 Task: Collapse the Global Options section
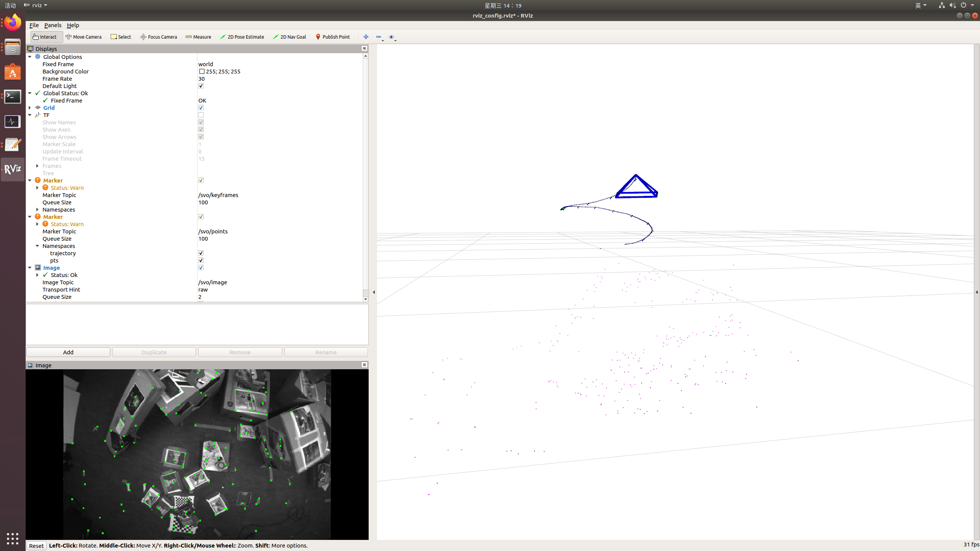tap(30, 57)
